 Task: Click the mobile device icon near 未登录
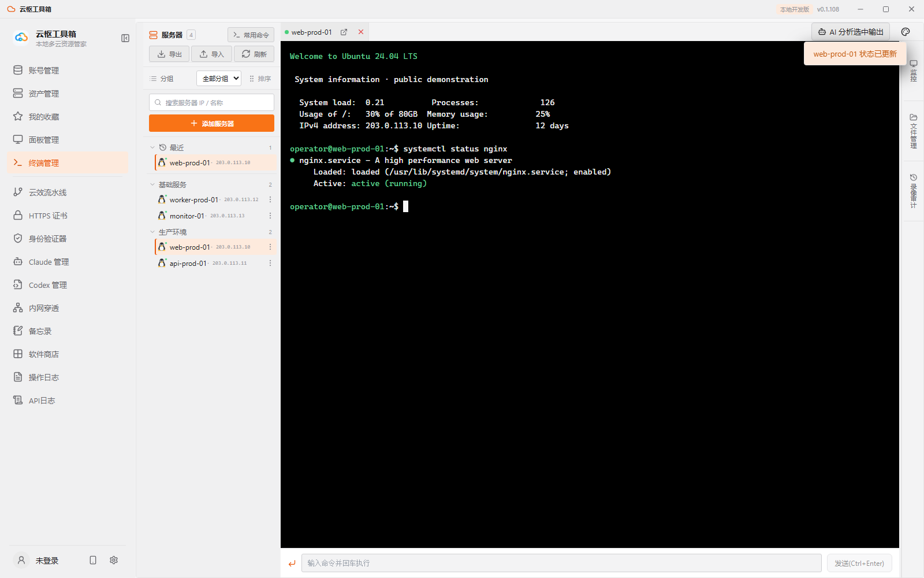pos(93,560)
